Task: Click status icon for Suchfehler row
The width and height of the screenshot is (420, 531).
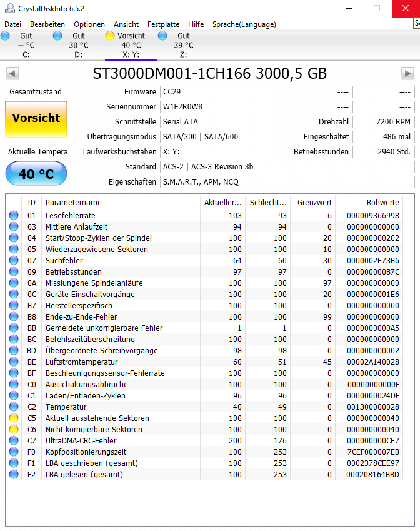Action: coord(14,260)
